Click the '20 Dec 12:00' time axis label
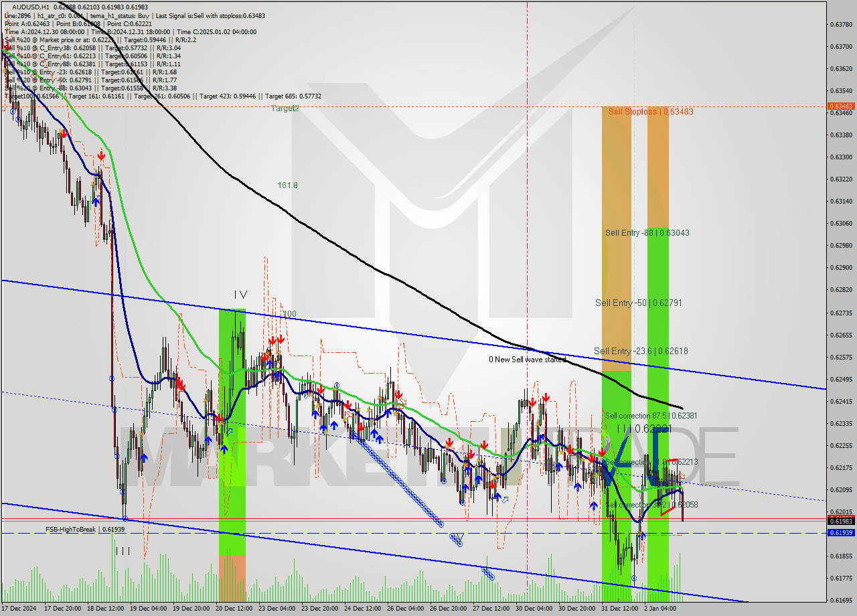 coord(234,609)
